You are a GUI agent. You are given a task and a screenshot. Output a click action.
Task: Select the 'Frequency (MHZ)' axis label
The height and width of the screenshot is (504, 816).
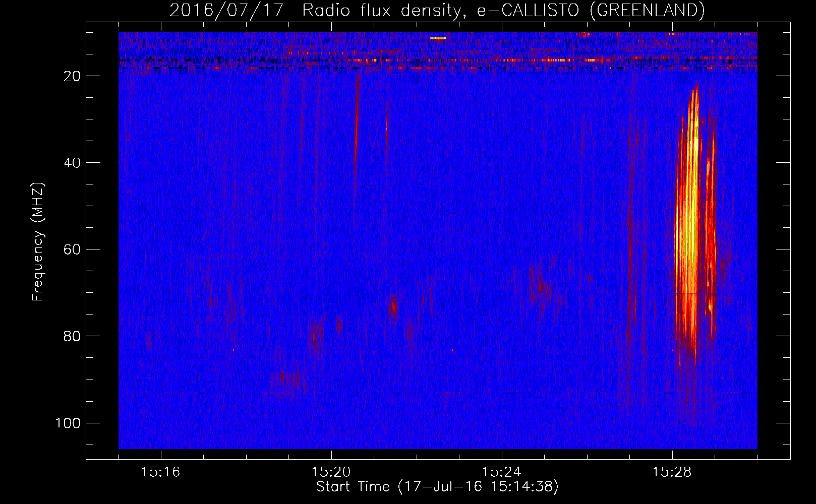(x=38, y=242)
